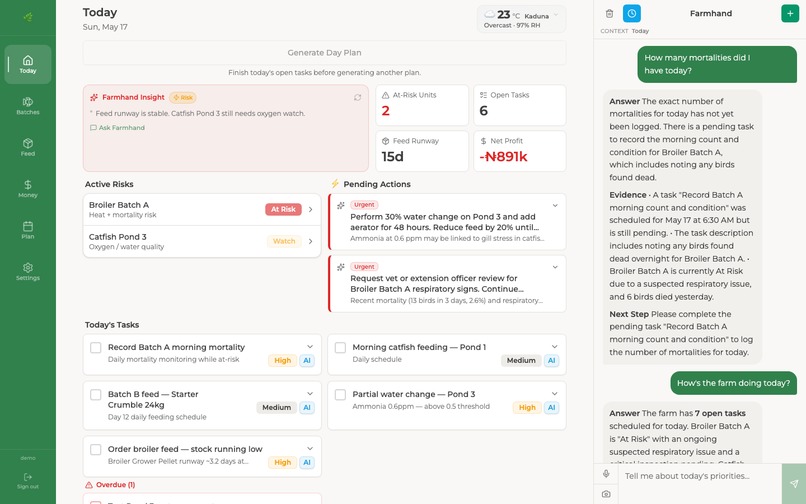Expand Morning catfish feeding task details
Screen dimensions: 806x504
click(555, 347)
